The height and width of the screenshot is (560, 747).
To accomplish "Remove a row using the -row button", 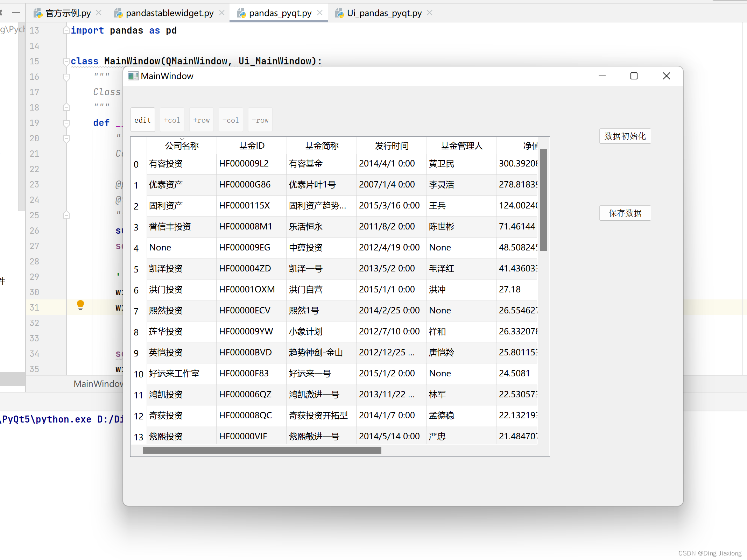I will [260, 120].
